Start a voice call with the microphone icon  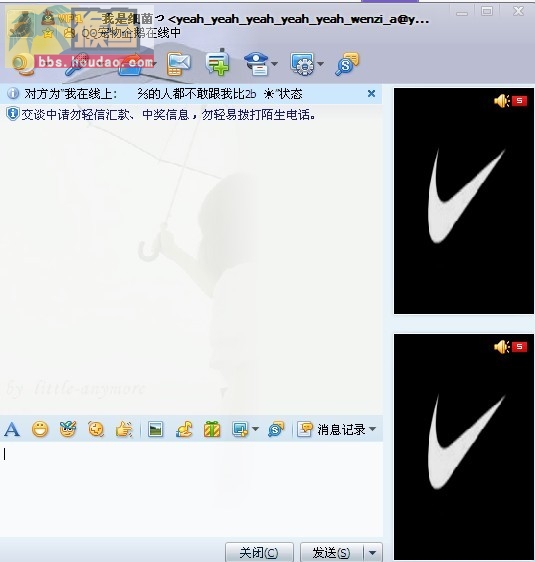coord(76,64)
